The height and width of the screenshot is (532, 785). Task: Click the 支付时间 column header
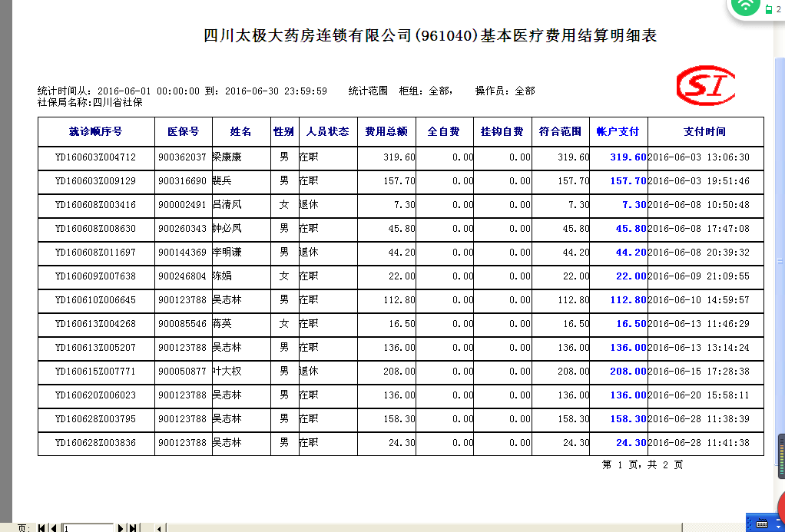click(705, 131)
